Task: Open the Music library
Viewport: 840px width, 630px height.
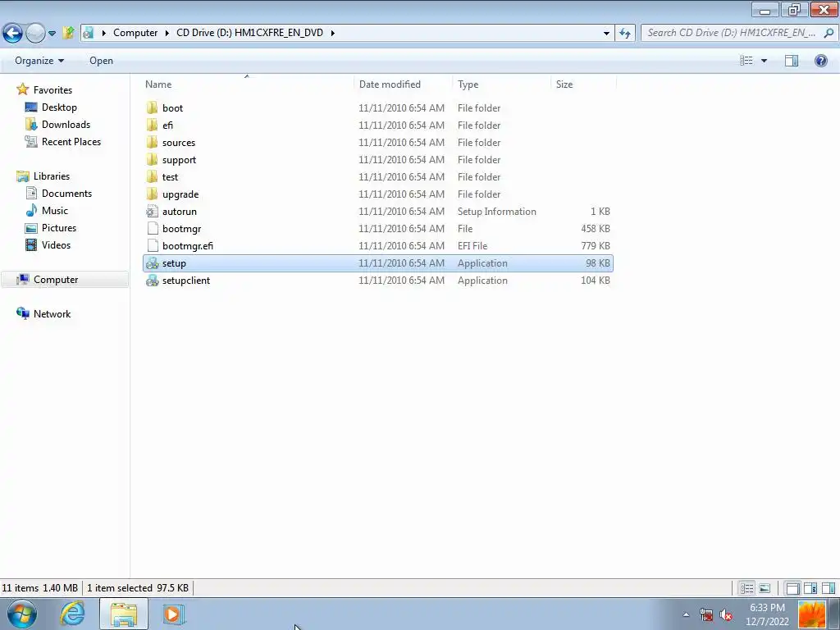Action: pos(55,211)
